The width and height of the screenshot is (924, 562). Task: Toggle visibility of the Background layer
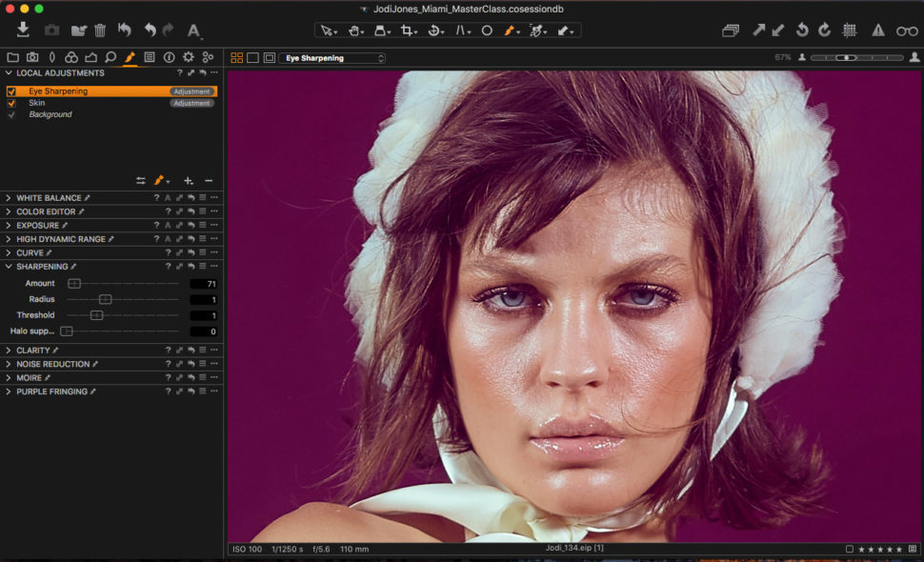pyautogui.click(x=10, y=114)
